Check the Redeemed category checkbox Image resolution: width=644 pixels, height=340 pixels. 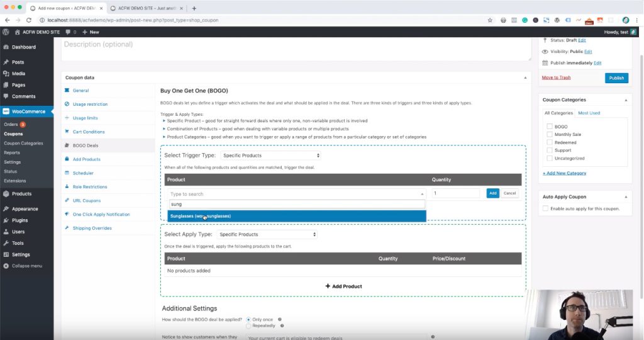[x=550, y=142]
